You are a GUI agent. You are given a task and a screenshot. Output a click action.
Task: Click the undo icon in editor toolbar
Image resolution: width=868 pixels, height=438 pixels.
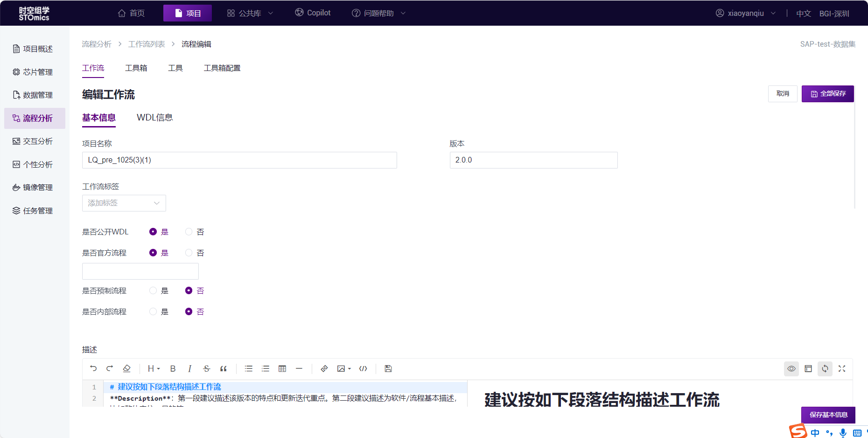pos(93,368)
